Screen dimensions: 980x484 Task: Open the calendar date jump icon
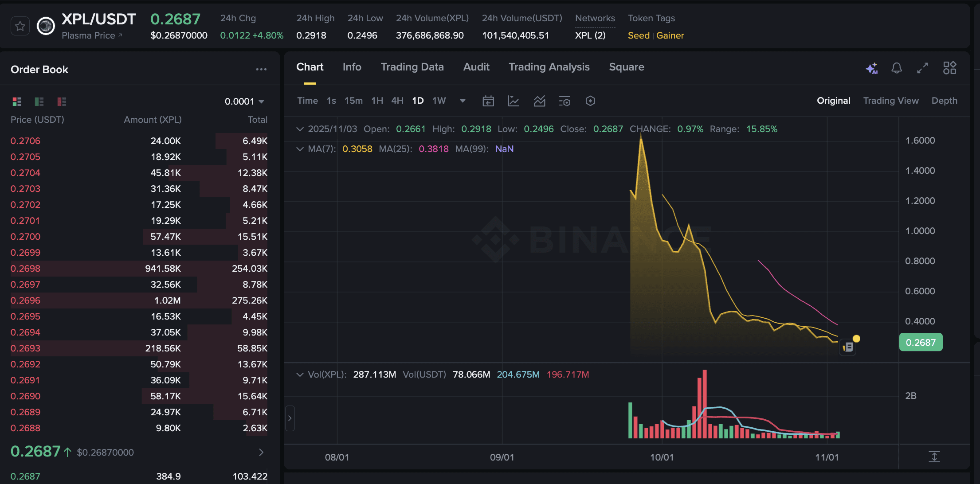(488, 101)
